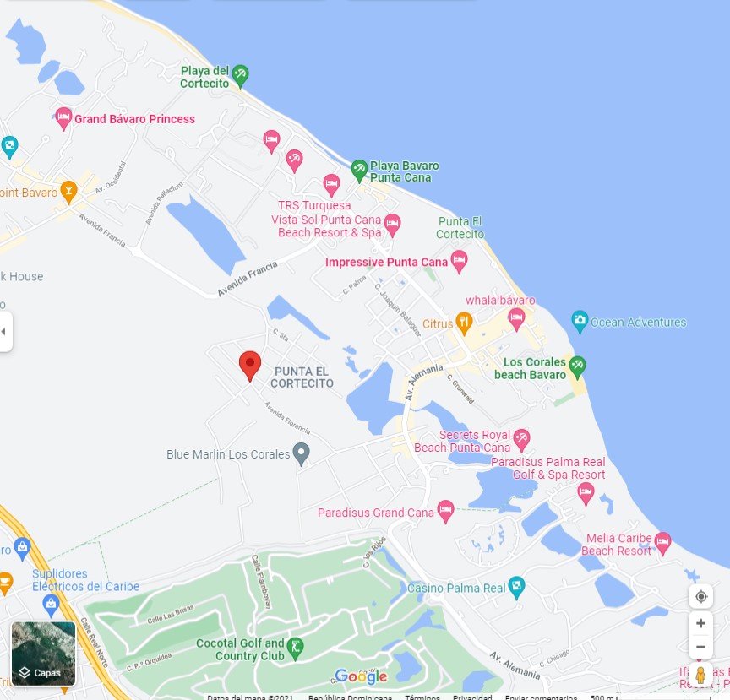Viewport: 730px width, 700px height.
Task: Open the Capas layers thumbnail
Action: tap(43, 654)
